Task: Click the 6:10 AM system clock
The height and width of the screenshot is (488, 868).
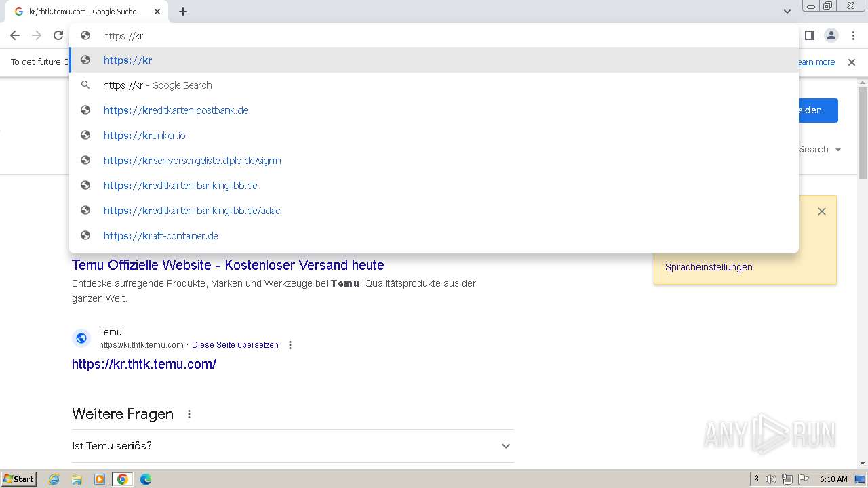Action: tap(833, 479)
